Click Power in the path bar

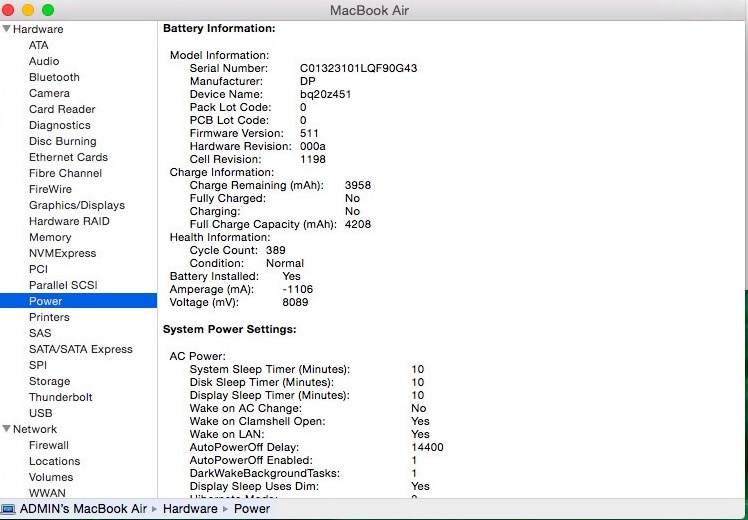pos(251,509)
